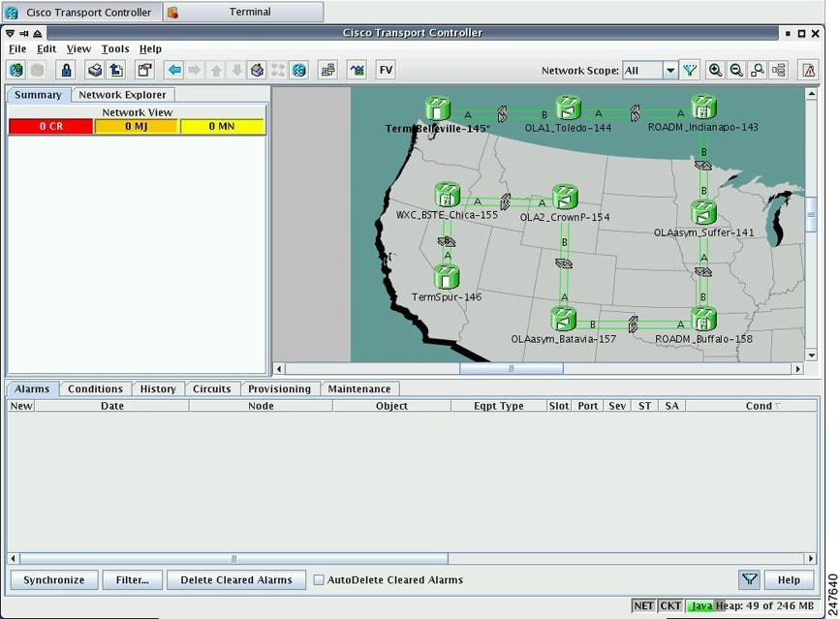The image size is (840, 619).
Task: Zoom in on the network map
Action: point(715,70)
